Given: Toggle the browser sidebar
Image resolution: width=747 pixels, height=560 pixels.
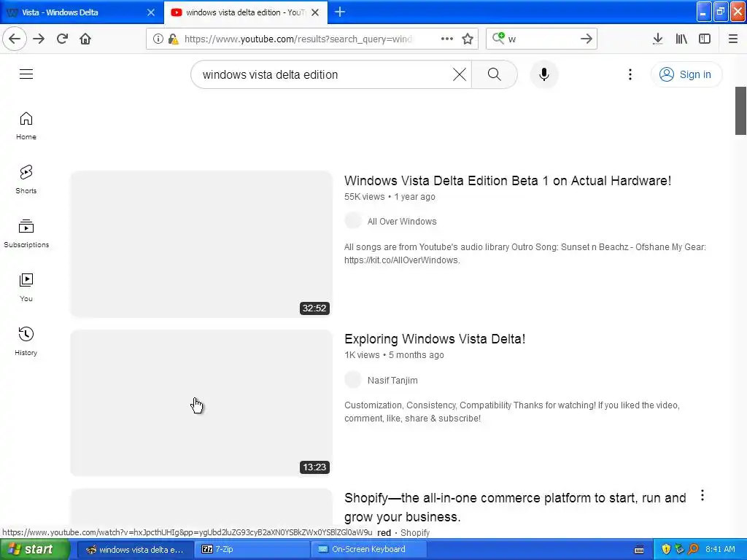Looking at the screenshot, I should click(x=705, y=39).
